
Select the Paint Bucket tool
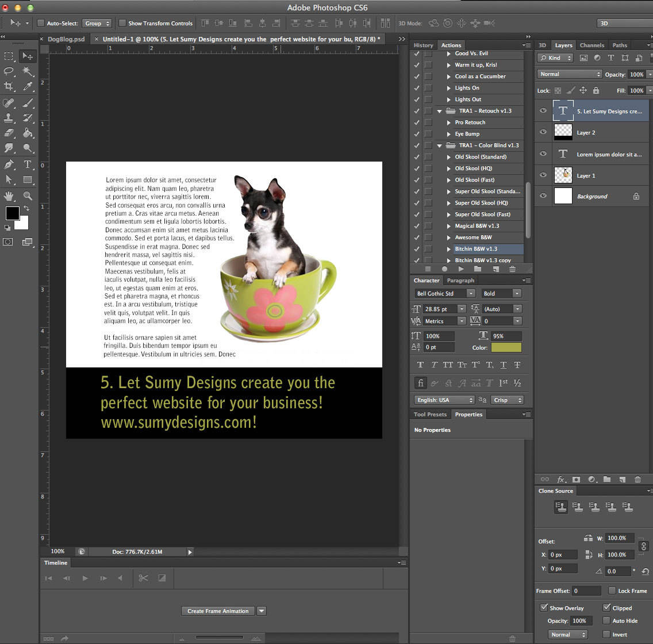(28, 133)
